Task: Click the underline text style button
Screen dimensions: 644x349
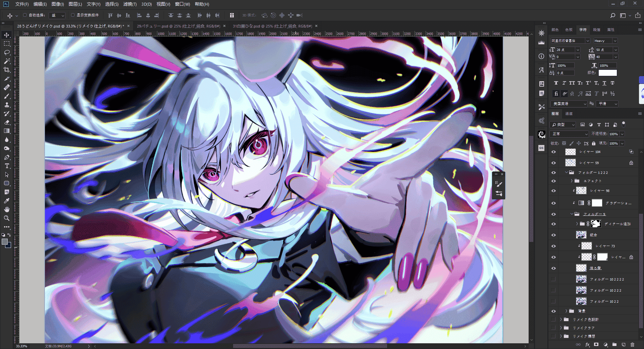Action: point(604,83)
